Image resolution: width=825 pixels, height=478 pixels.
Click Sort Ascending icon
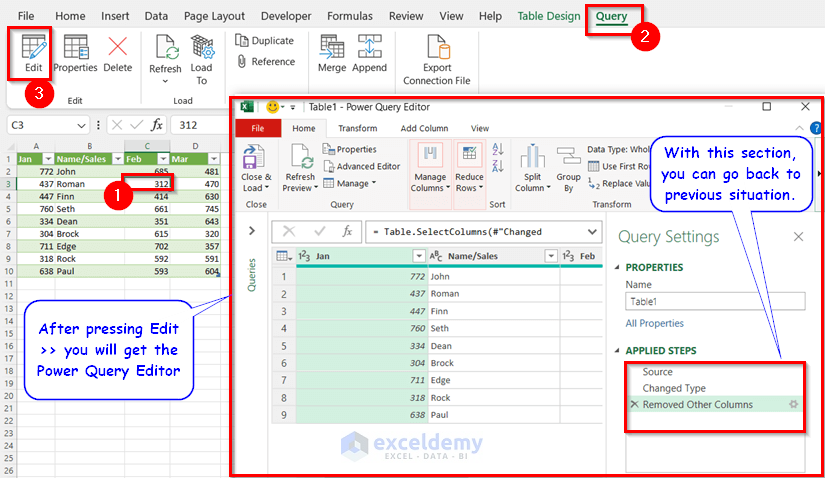click(498, 150)
